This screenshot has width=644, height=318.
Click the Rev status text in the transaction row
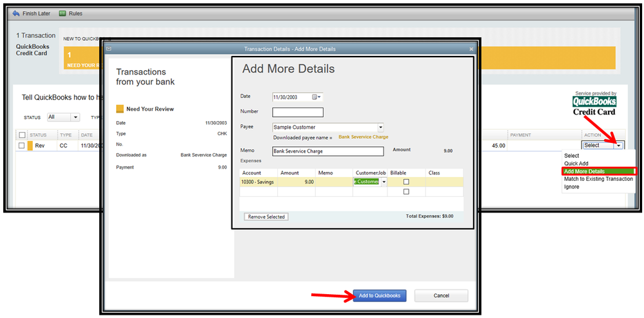point(40,145)
